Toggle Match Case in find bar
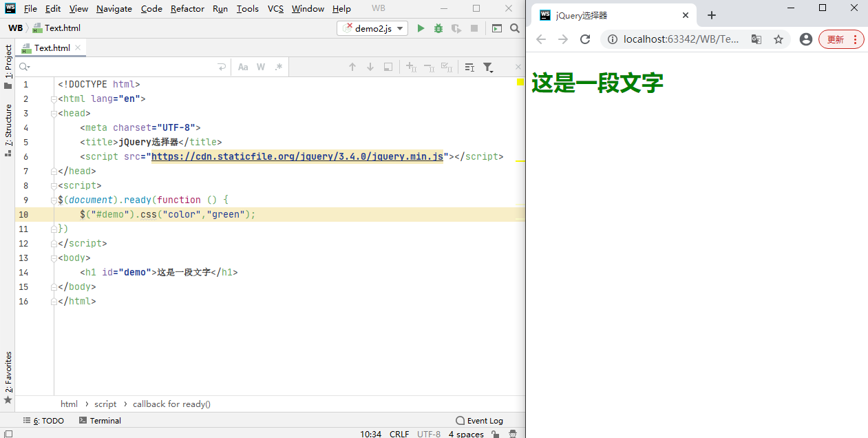 click(243, 67)
